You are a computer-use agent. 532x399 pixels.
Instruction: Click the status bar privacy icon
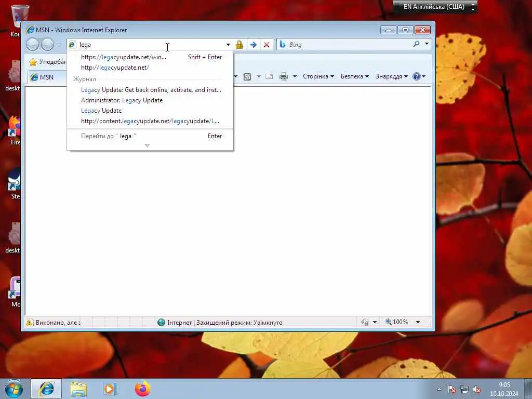click(x=365, y=322)
